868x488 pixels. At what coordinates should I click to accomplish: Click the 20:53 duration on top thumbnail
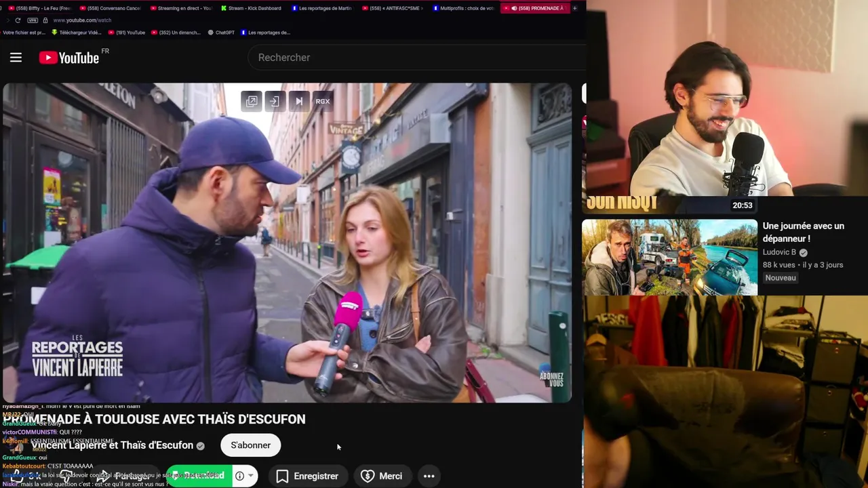742,205
